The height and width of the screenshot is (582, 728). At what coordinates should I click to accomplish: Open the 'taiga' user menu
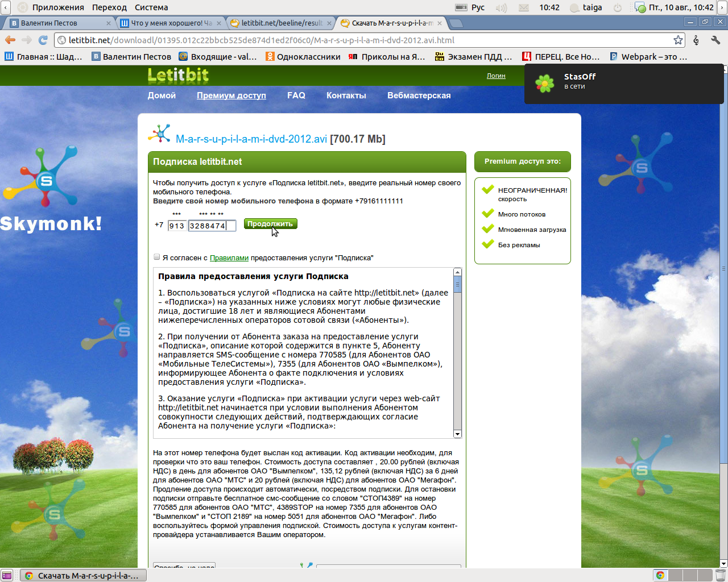(586, 7)
